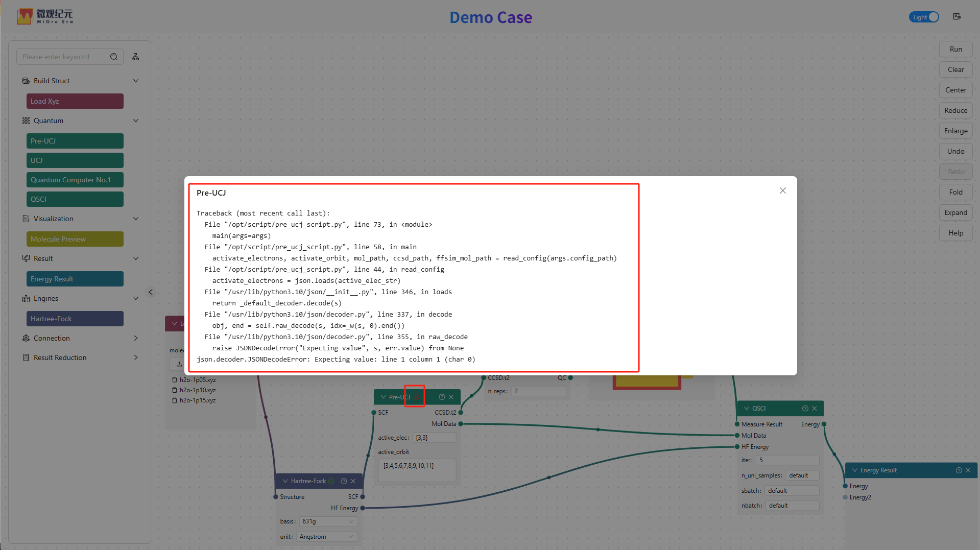
Task: Click the Run button
Action: (x=955, y=49)
